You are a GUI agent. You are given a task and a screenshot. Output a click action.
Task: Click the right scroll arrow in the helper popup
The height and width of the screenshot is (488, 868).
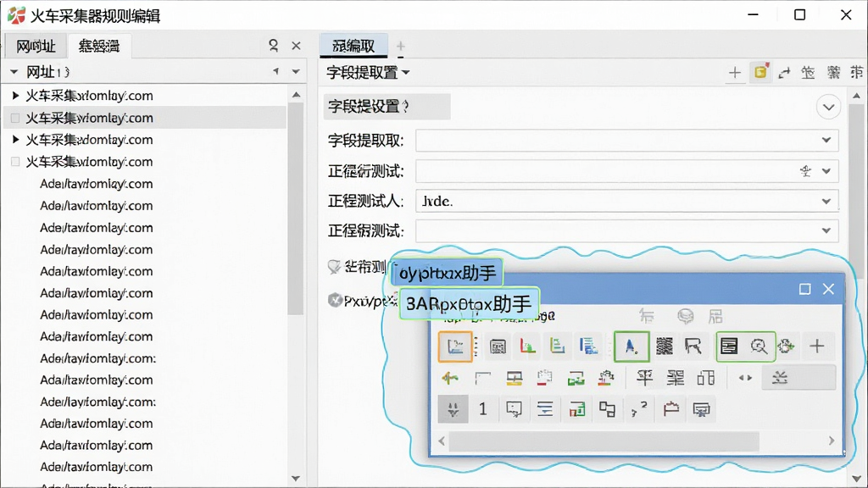point(832,441)
